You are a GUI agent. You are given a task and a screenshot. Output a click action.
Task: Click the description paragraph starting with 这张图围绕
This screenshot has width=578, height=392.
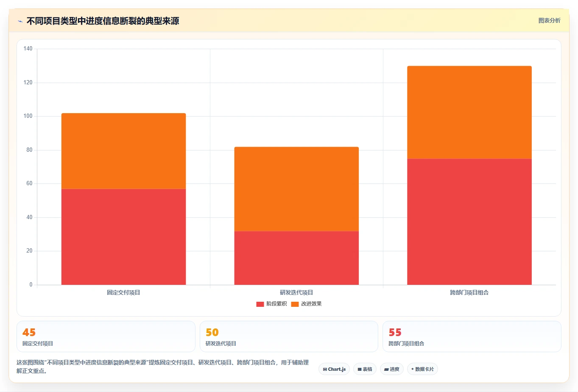(x=163, y=367)
